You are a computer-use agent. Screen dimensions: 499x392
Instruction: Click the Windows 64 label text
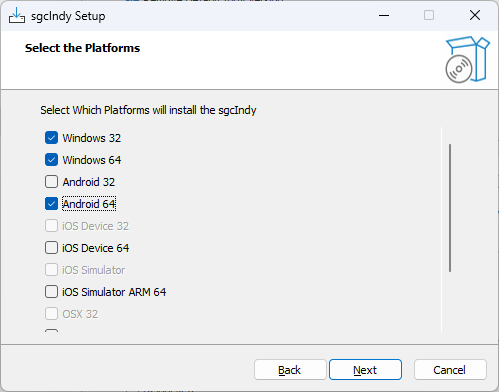92,160
